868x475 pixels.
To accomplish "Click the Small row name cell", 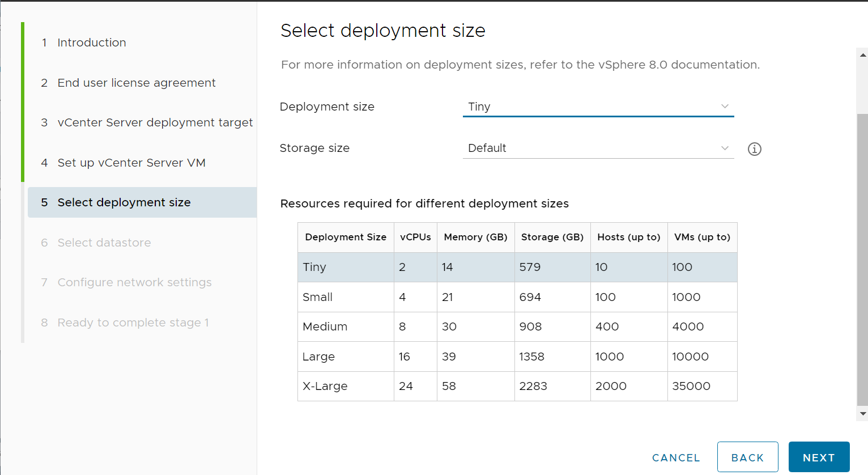I will point(346,297).
